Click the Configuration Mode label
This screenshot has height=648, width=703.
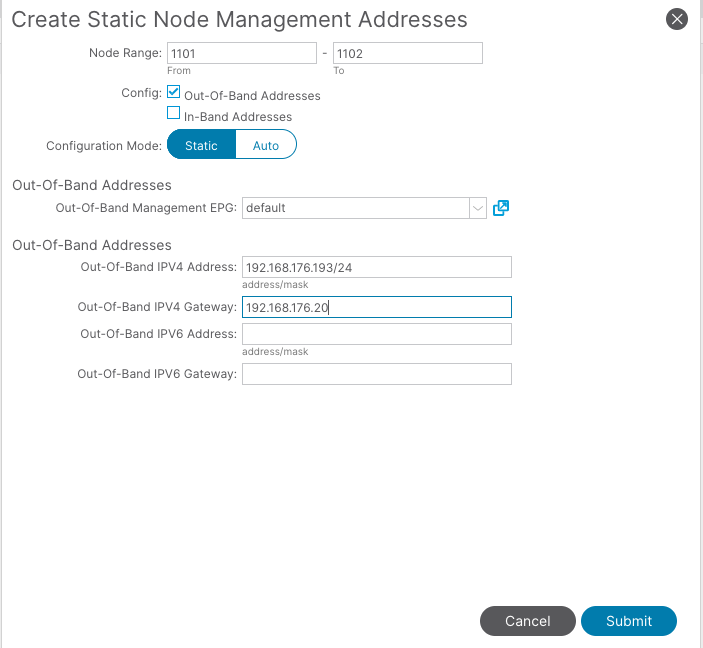[x=104, y=146]
